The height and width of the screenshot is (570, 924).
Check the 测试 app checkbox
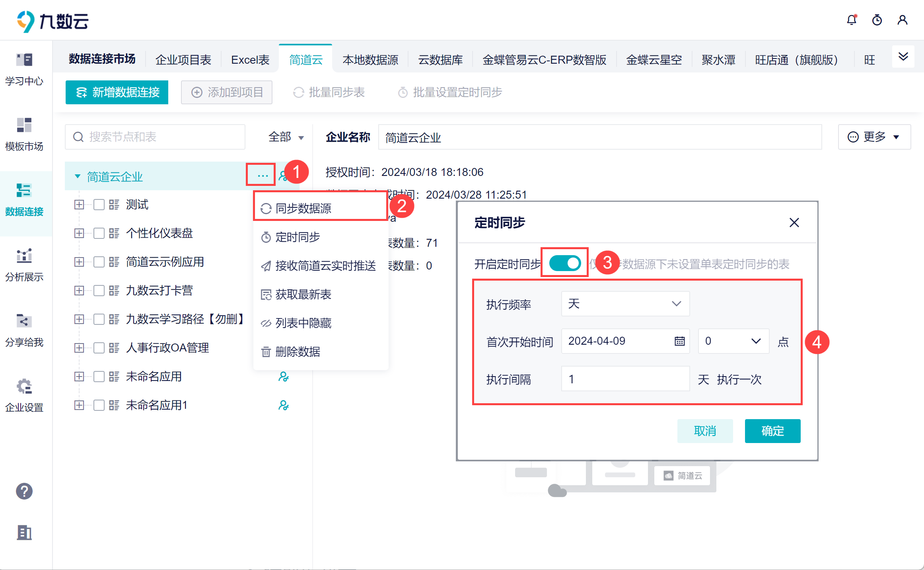tap(99, 205)
